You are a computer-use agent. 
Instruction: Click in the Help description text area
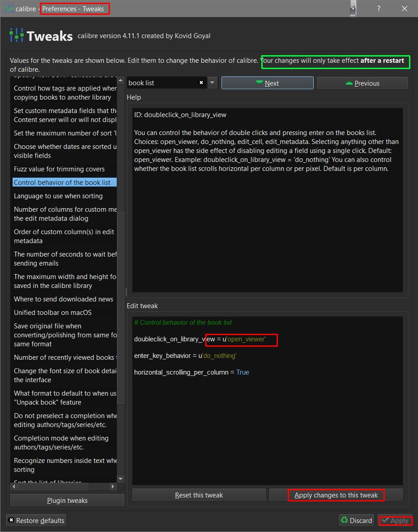pyautogui.click(x=268, y=200)
